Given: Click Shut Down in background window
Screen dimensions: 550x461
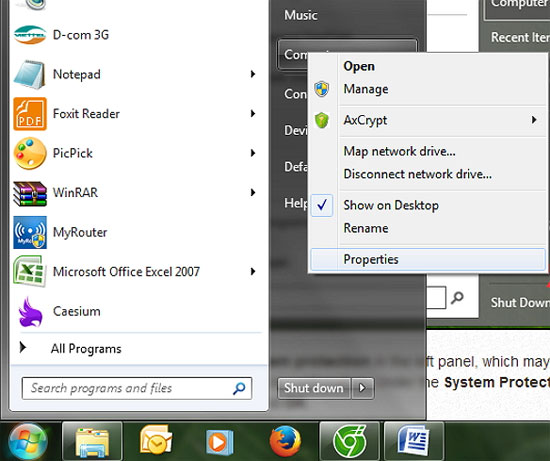Looking at the screenshot, I should click(x=520, y=302).
